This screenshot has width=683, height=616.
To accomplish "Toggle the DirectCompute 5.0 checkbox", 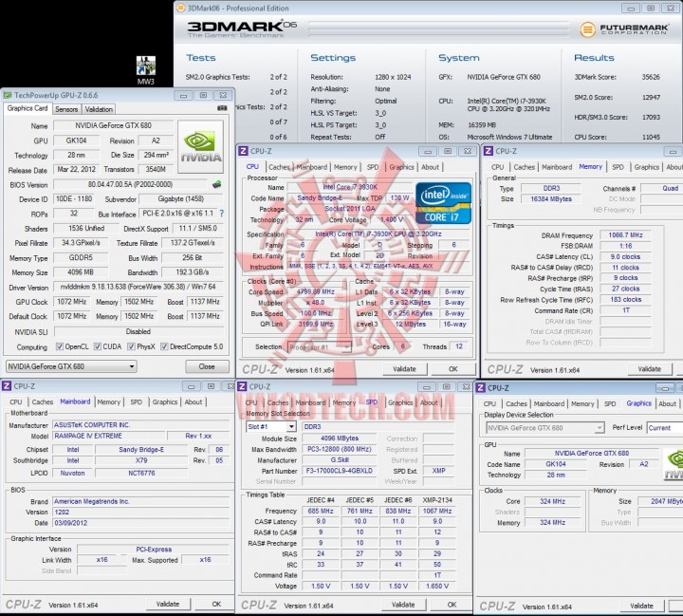I will [x=164, y=346].
